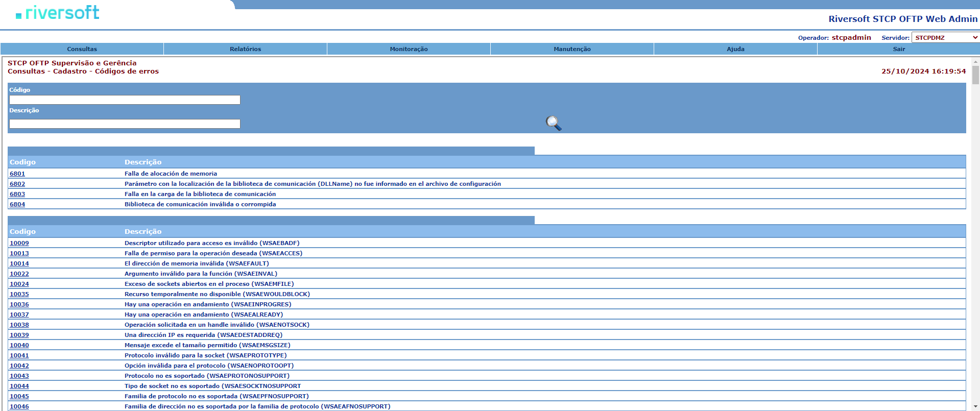Click the operator name stcpadmin

coord(851,37)
